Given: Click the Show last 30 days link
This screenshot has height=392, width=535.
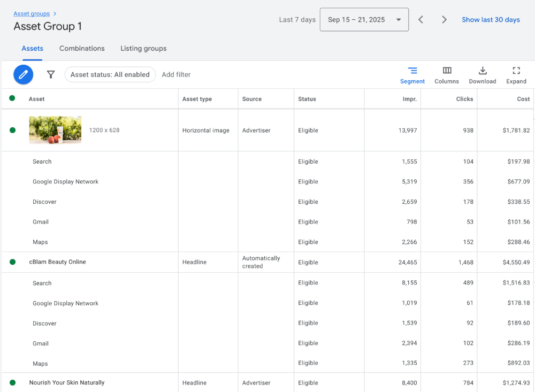Looking at the screenshot, I should click(491, 19).
